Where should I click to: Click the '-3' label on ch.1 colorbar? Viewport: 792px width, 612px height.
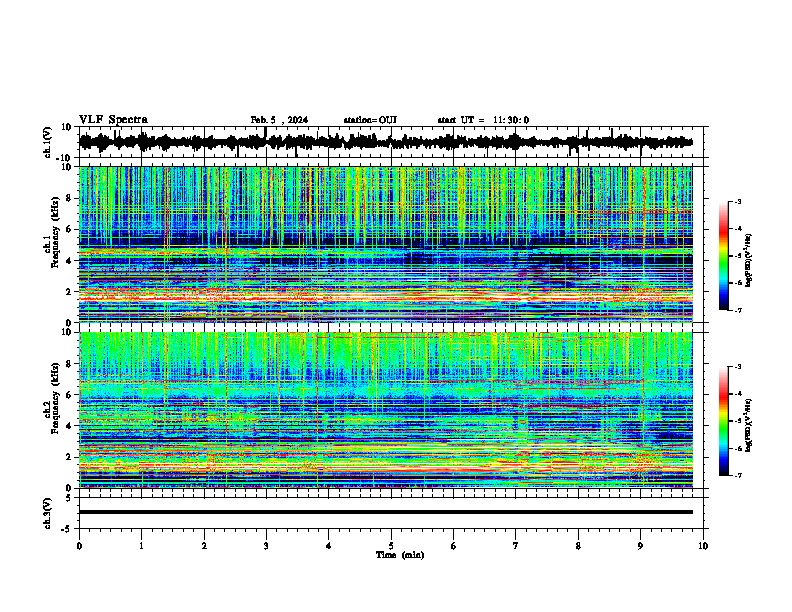pyautogui.click(x=738, y=201)
